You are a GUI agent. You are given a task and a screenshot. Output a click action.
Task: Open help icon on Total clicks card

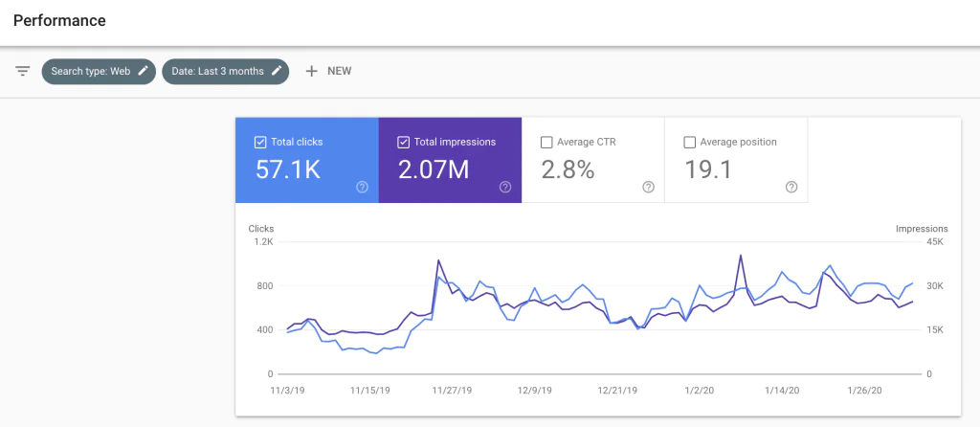pos(363,187)
